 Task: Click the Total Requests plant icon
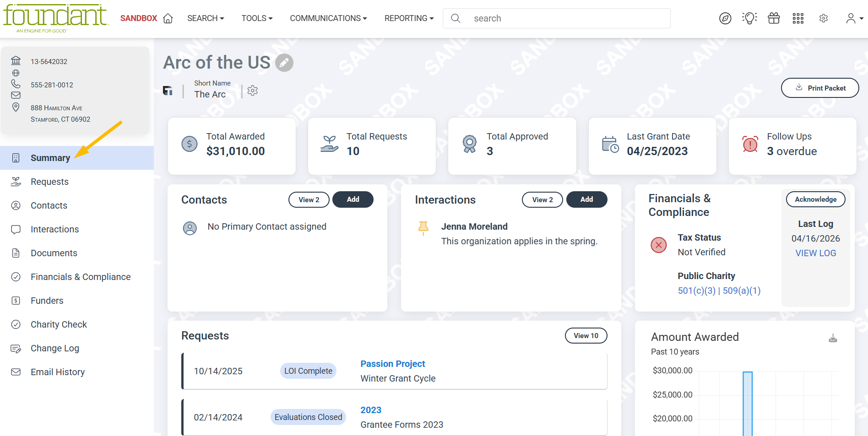point(330,144)
